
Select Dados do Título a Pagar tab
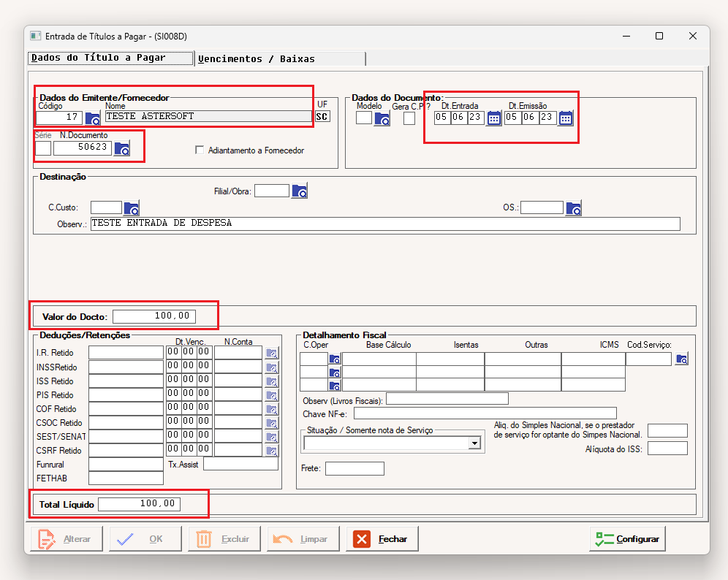coord(111,58)
